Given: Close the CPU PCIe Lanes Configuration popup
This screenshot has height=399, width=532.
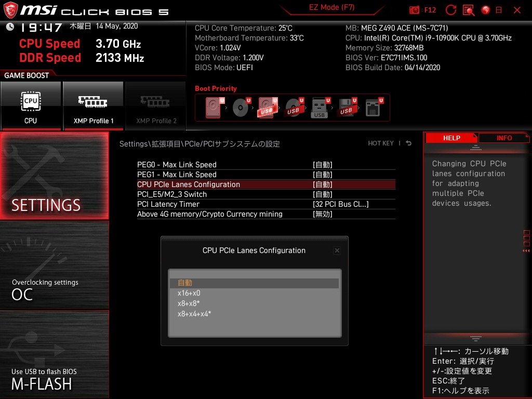Looking at the screenshot, I should tap(337, 250).
